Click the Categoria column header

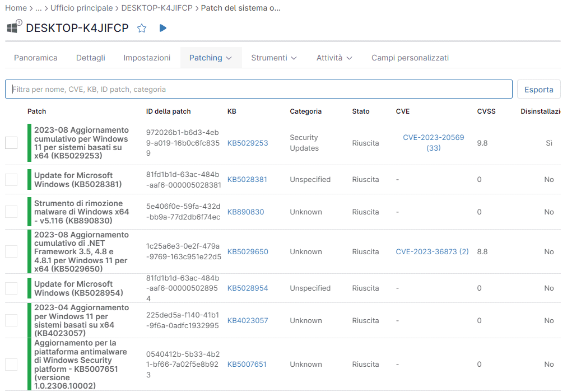tap(305, 111)
